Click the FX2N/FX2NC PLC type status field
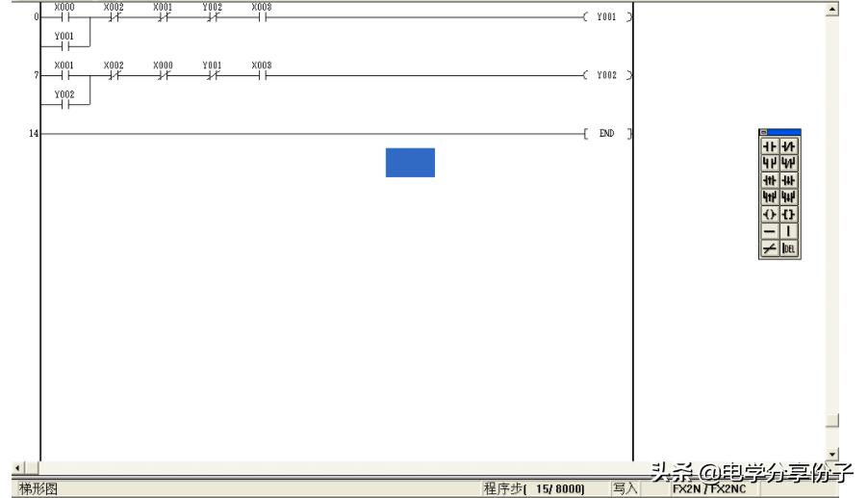This screenshot has width=868, height=498. (709, 488)
